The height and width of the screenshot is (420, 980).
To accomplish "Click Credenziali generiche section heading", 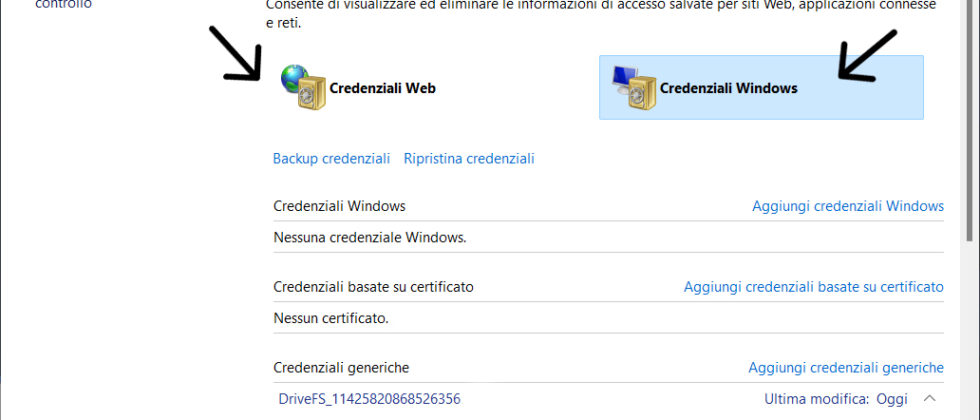I will coord(341,368).
